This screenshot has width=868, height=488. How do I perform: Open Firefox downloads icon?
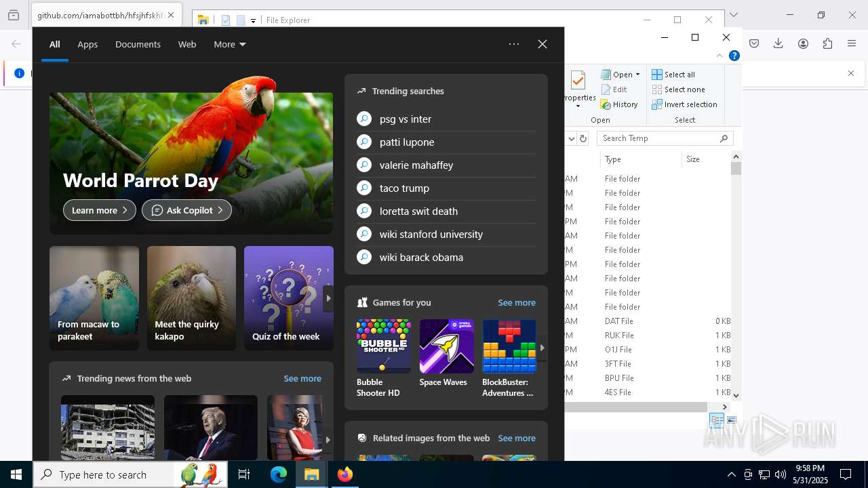coord(778,43)
